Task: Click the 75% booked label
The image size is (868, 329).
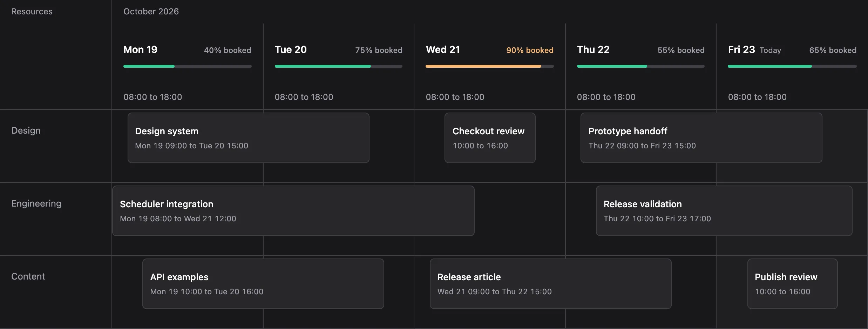Action: click(379, 51)
